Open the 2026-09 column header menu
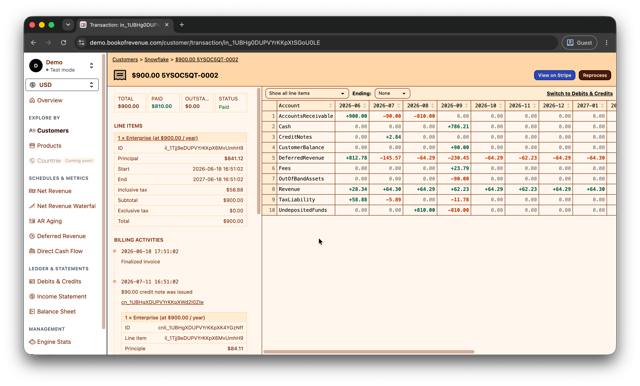 tap(466, 106)
